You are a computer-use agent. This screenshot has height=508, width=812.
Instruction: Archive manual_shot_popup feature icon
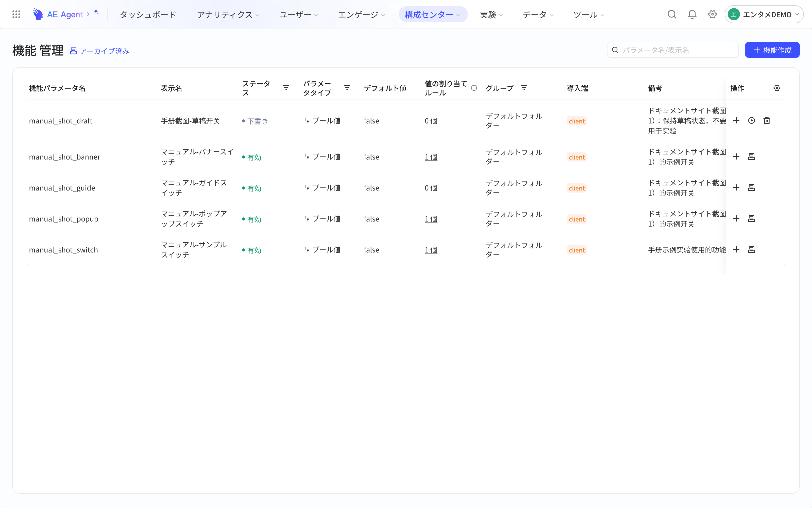pos(752,219)
